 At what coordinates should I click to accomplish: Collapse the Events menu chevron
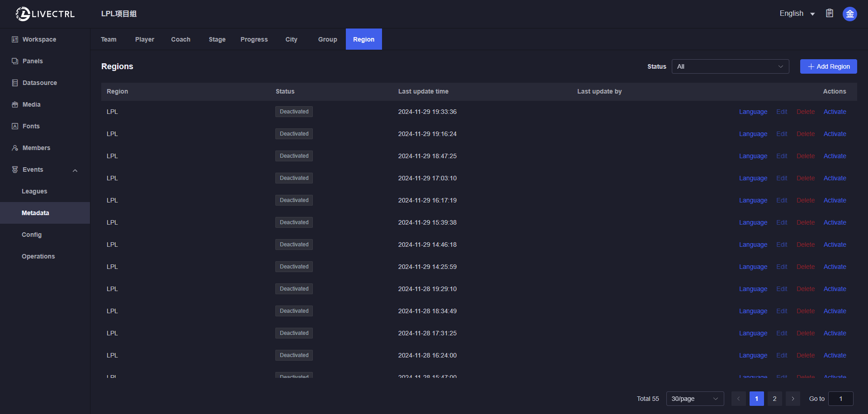coord(75,170)
